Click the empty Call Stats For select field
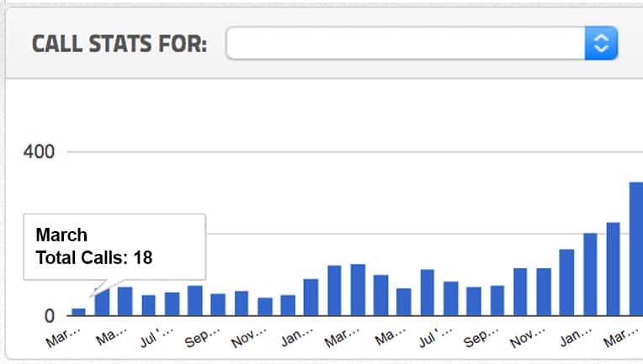Viewport: 643px width, 364px height. coord(422,43)
